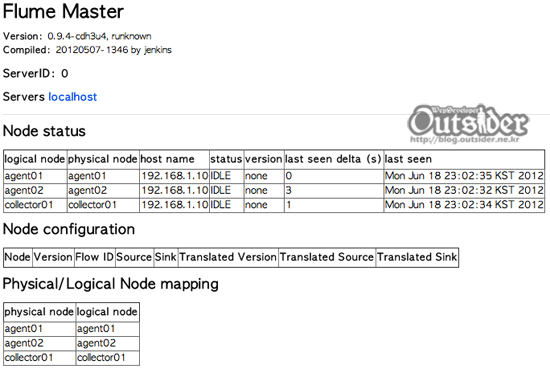The image size is (550, 369).
Task: Select agent01 logical node in mapping table
Action: (x=107, y=329)
